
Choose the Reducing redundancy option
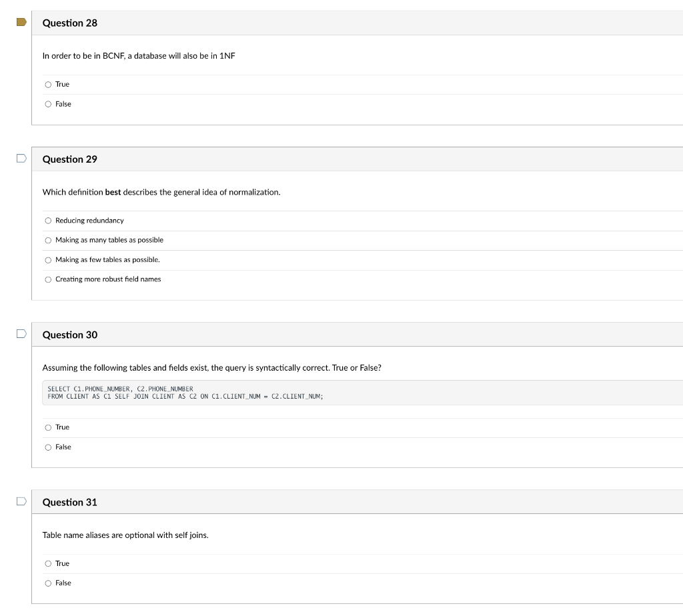[48, 221]
